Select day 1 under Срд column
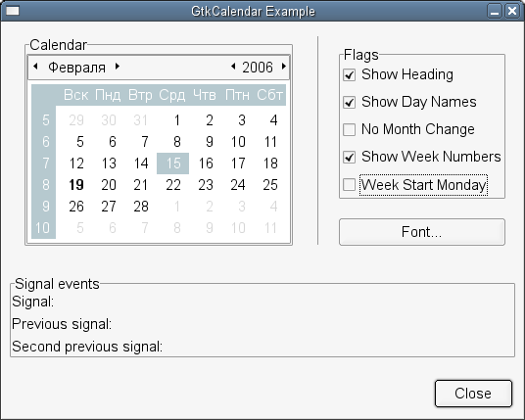 click(176, 120)
